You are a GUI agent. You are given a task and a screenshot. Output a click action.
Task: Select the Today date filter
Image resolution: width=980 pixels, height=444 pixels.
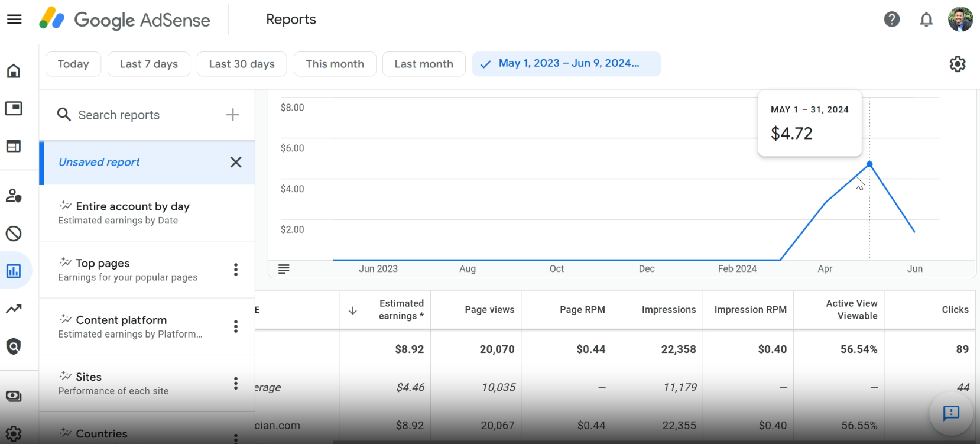(73, 64)
